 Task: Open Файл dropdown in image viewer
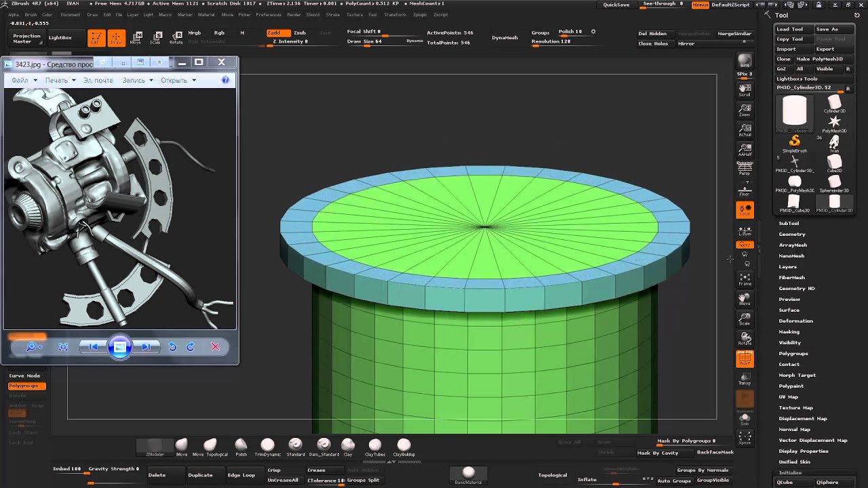[x=23, y=80]
